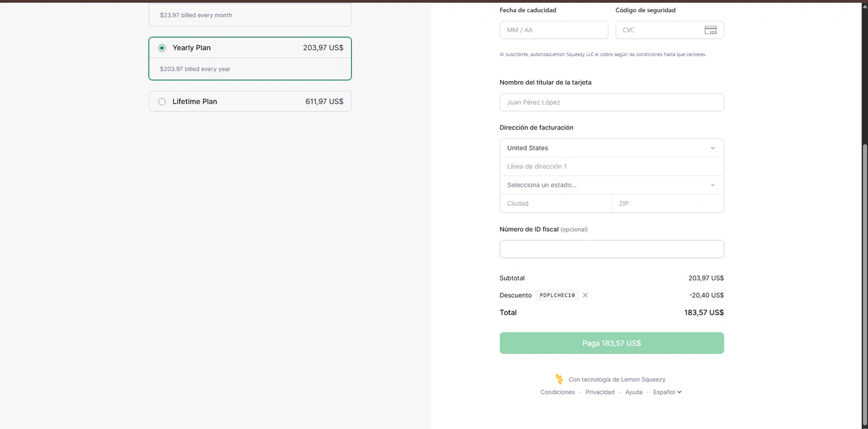The image size is (868, 429).
Task: Click the -20,40 US$ discount amount
Action: 707,295
